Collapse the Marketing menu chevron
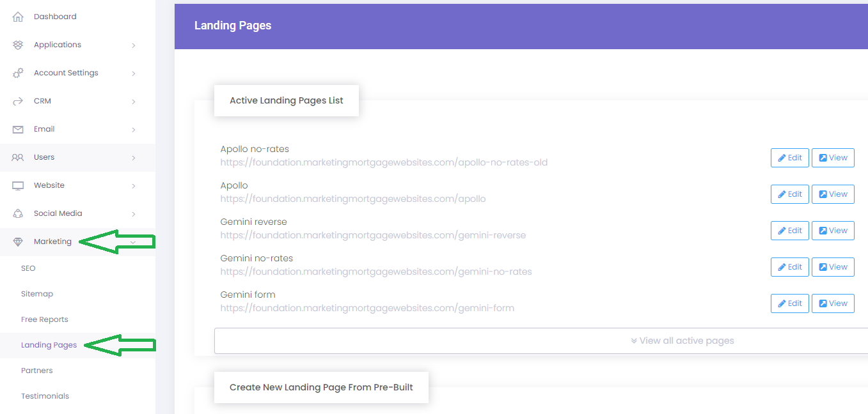Viewport: 868px width, 414px height. coord(133,241)
